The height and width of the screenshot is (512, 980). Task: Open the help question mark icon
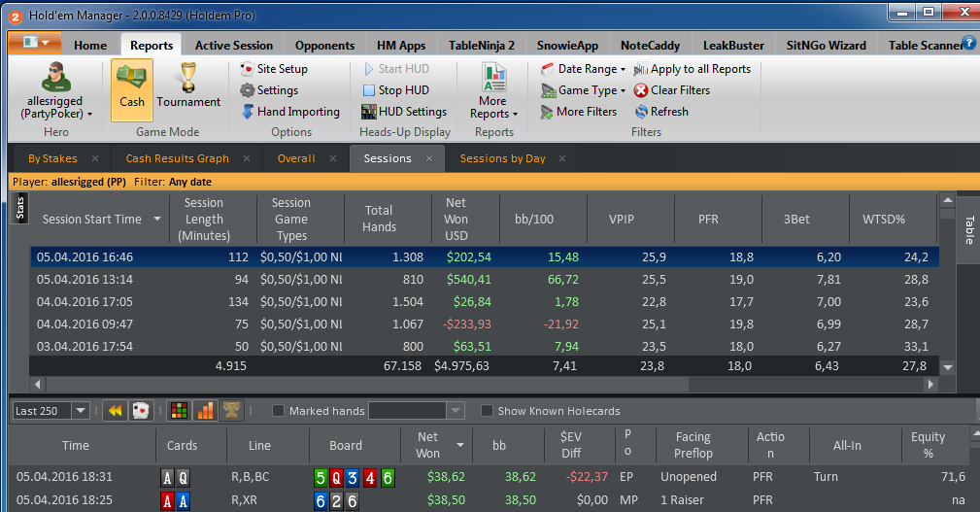(x=968, y=43)
